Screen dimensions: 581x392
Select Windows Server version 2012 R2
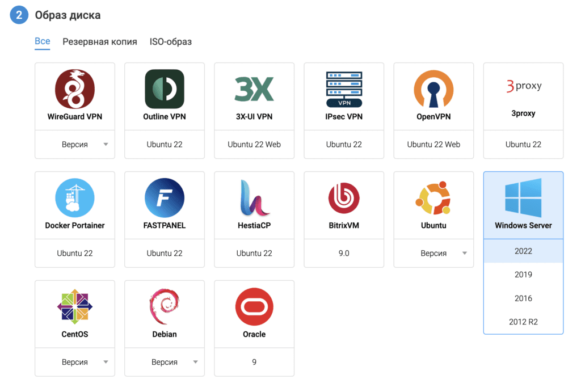[523, 322]
